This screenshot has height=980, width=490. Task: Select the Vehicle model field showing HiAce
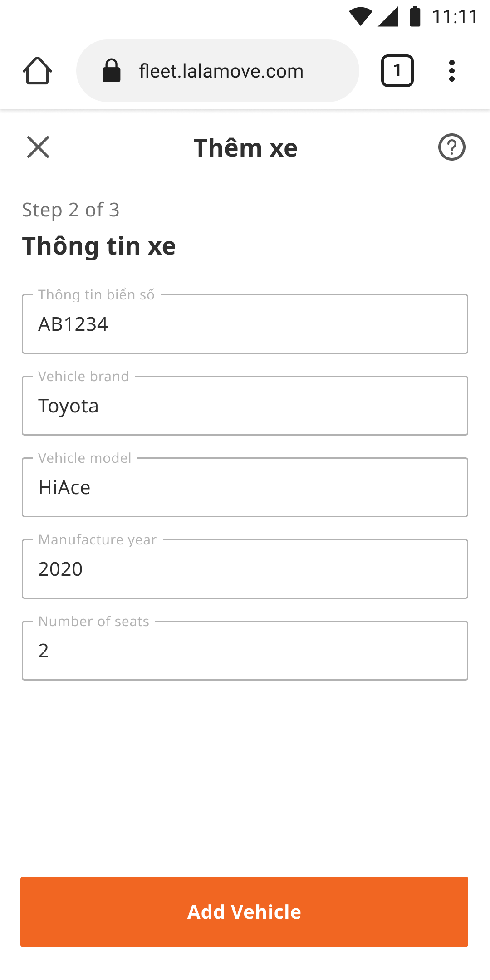pos(245,487)
